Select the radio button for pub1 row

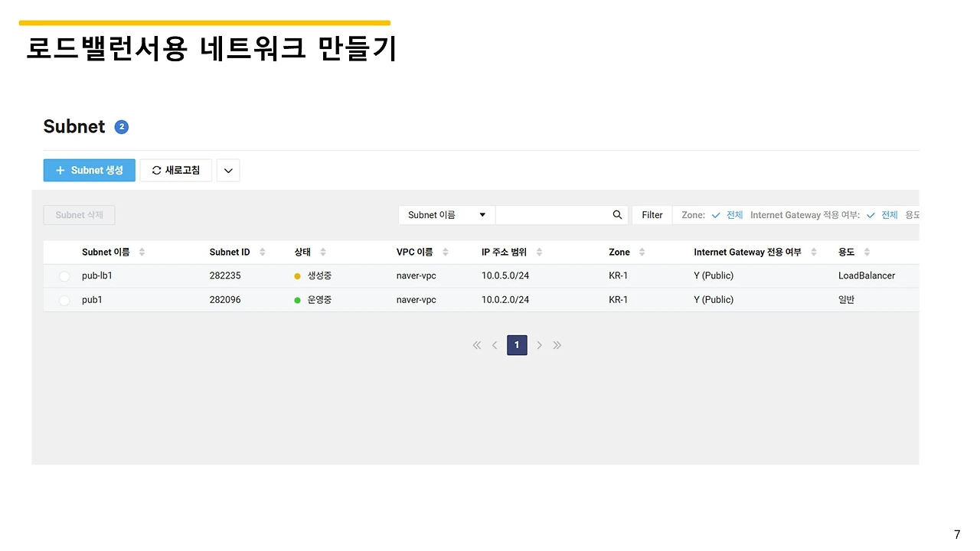point(64,300)
